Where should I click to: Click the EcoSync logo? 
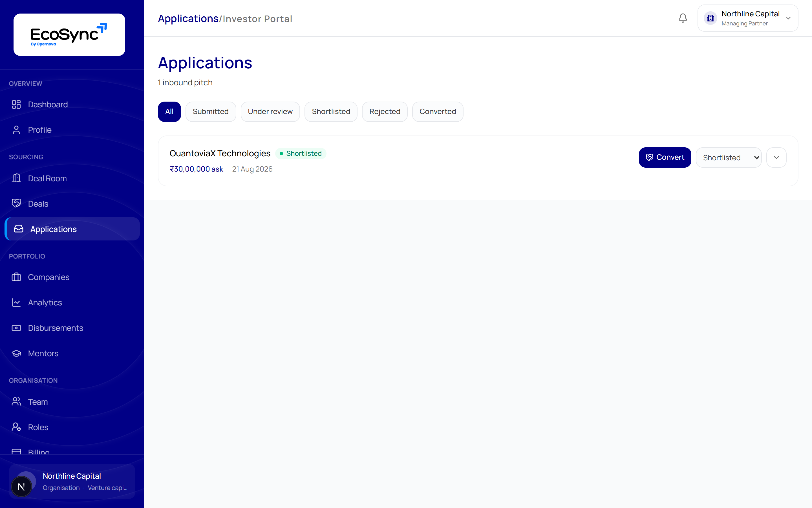tap(69, 35)
